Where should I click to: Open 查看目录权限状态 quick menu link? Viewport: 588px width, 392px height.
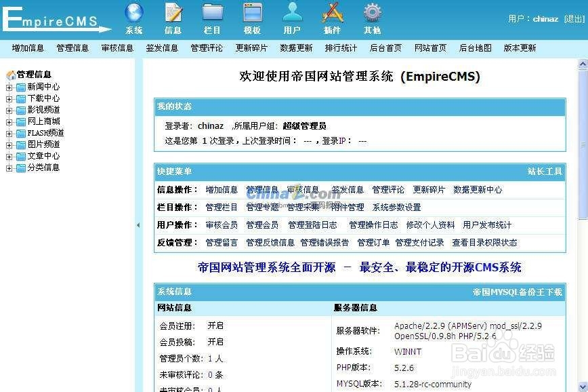pyautogui.click(x=484, y=243)
